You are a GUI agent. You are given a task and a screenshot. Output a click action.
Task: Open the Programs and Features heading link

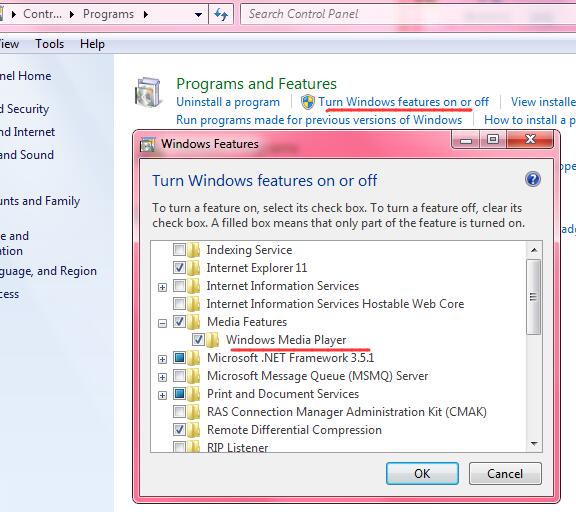click(x=256, y=84)
